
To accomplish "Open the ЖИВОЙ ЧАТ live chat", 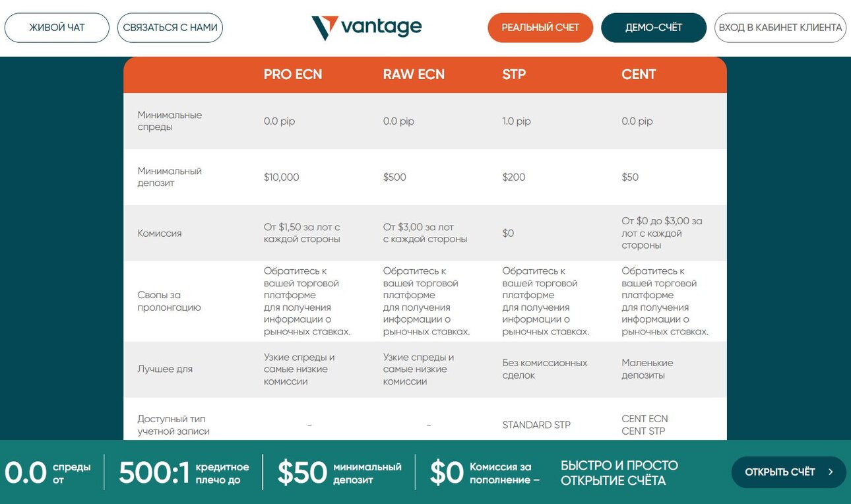I will (57, 28).
